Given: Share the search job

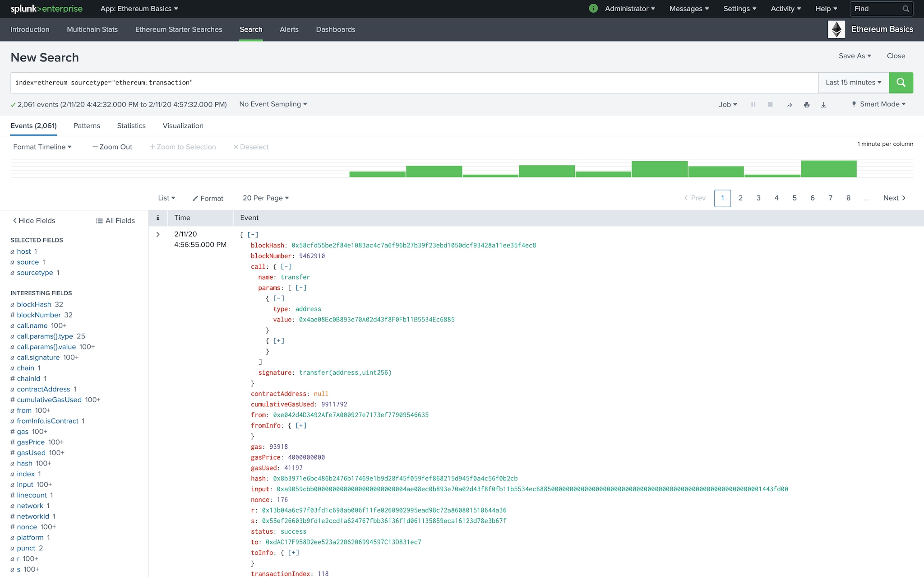Looking at the screenshot, I should (789, 104).
